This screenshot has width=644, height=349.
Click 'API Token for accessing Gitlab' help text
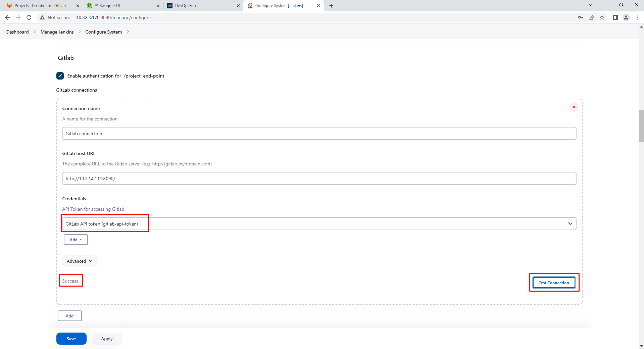93,209
